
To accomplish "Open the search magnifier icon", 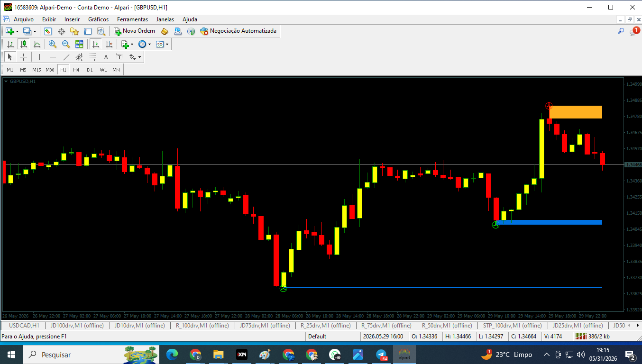I will coord(621,31).
